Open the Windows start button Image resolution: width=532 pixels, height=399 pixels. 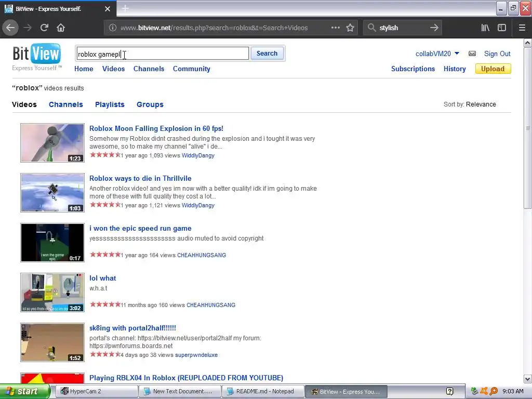pyautogui.click(x=24, y=391)
